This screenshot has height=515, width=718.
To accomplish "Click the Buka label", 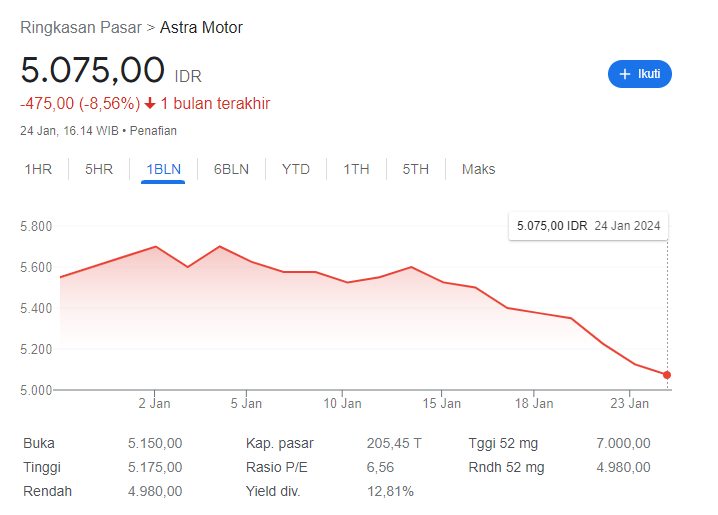I will (x=39, y=443).
